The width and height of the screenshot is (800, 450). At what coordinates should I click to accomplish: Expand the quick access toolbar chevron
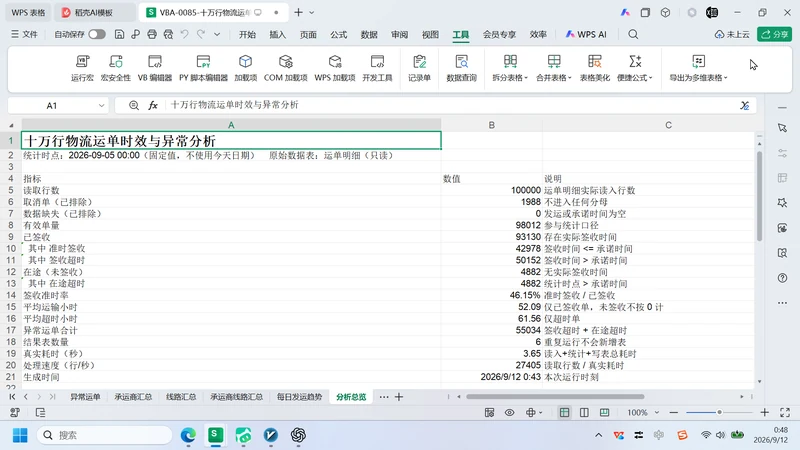tap(217, 34)
